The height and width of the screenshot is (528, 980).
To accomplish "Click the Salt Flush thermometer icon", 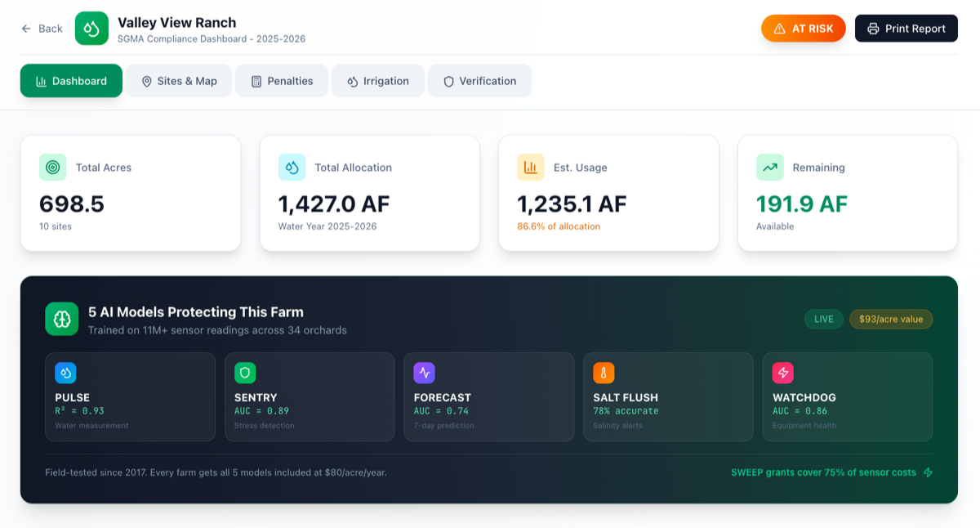I will click(604, 373).
